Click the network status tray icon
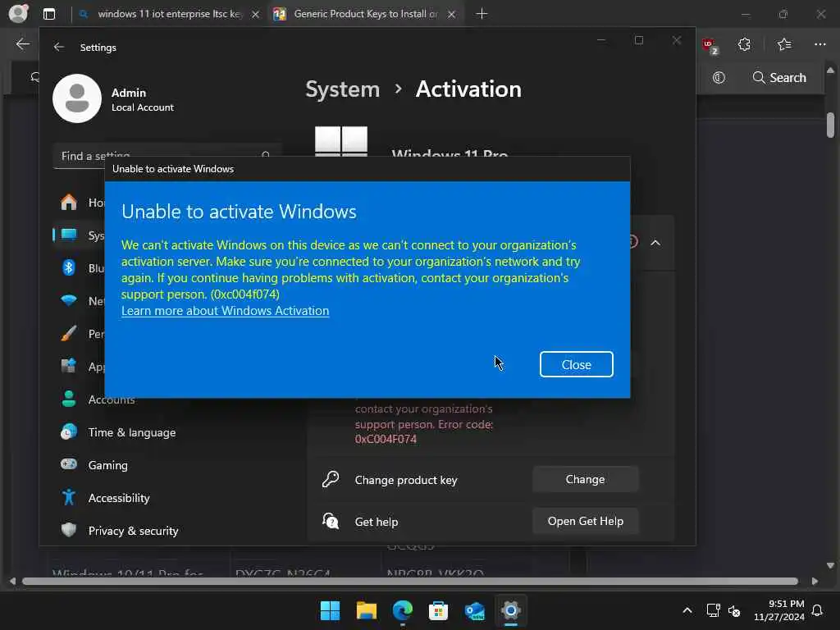Screen dimensions: 840x630 [713, 610]
